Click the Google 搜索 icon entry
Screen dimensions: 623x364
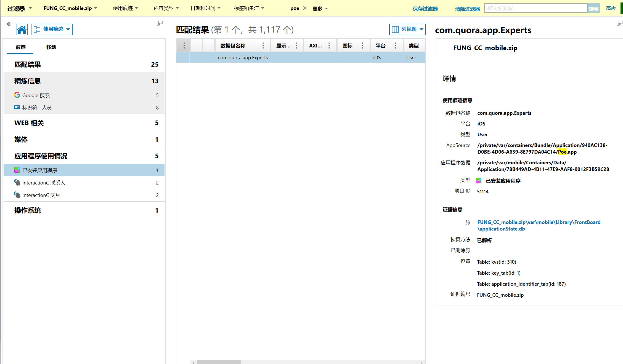pos(17,95)
